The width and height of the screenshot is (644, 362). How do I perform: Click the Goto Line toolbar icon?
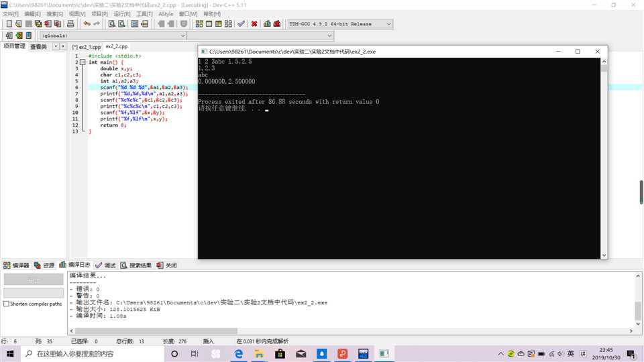[x=144, y=24]
